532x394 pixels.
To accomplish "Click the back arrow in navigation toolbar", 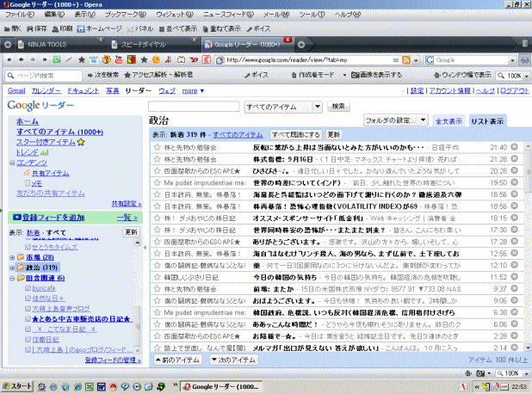I will pos(21,59).
